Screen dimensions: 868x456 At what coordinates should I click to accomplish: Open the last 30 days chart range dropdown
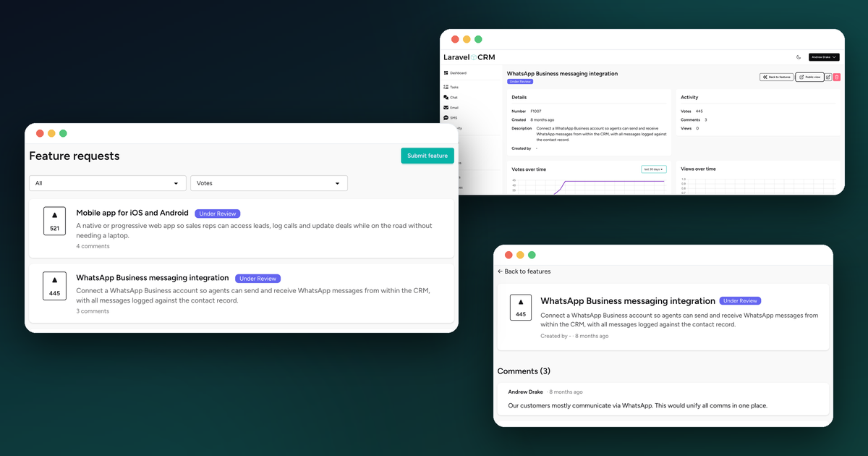654,169
